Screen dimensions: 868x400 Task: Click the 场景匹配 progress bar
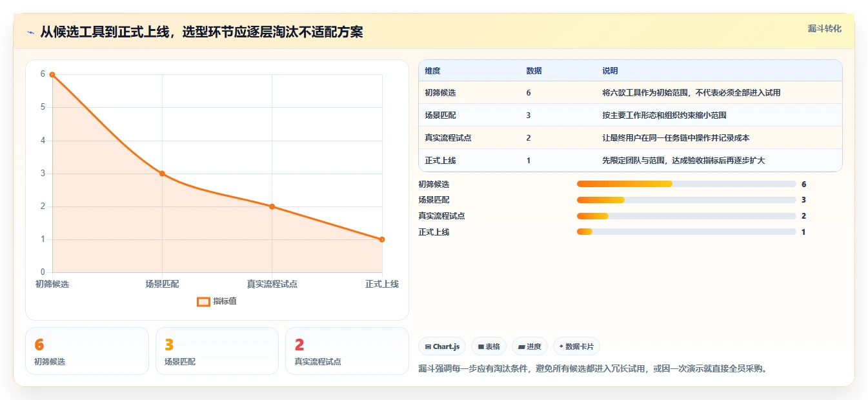(686, 200)
